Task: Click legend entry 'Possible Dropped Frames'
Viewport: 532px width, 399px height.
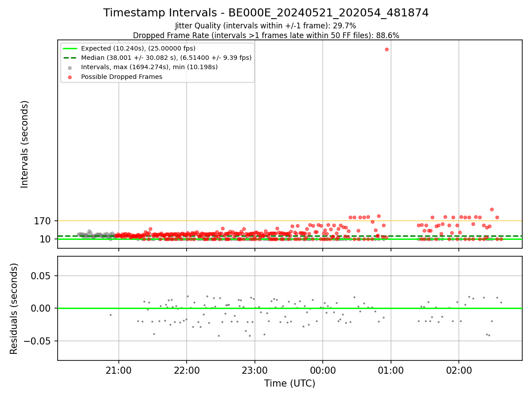Action: 121,77
